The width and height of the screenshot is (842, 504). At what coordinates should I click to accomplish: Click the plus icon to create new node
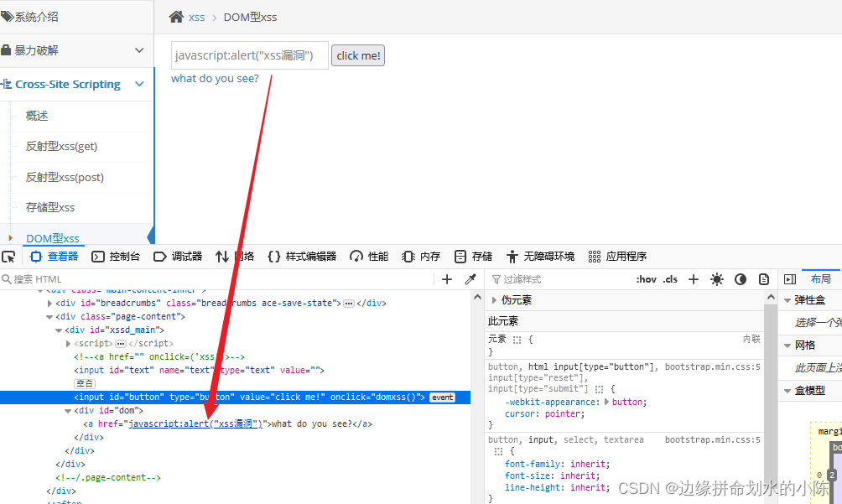pyautogui.click(x=447, y=279)
